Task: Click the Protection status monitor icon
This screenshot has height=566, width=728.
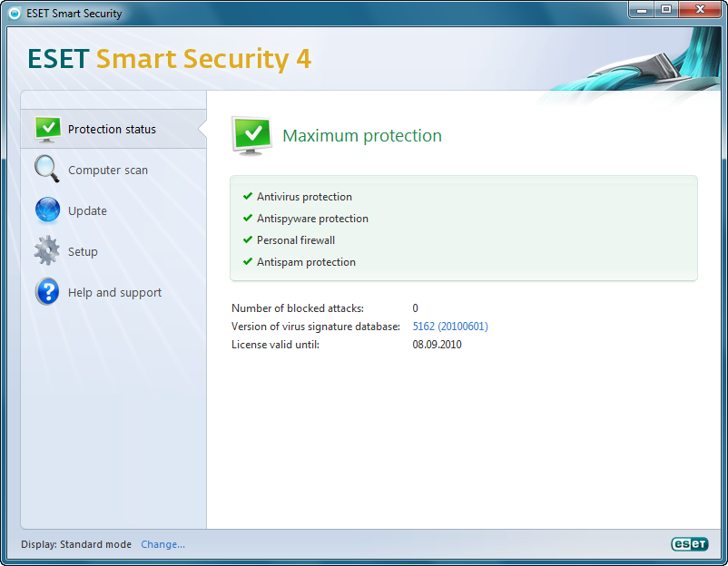Action: point(47,129)
